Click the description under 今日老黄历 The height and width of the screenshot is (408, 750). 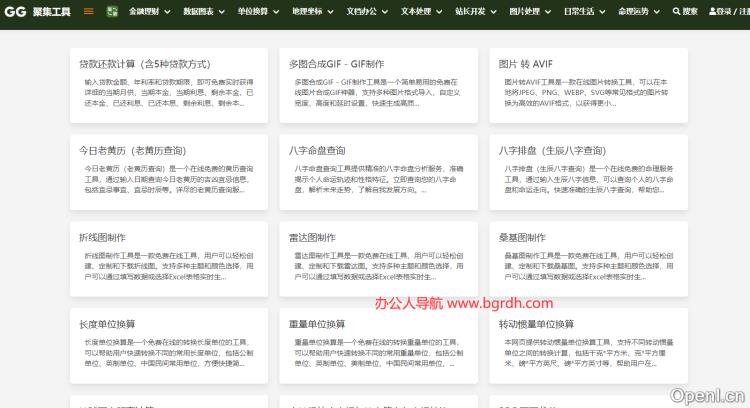pos(169,179)
